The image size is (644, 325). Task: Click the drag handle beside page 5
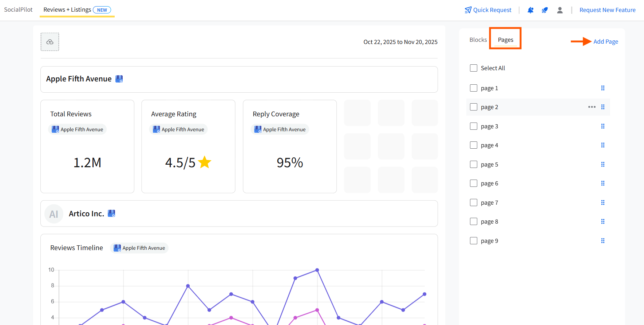pyautogui.click(x=603, y=164)
